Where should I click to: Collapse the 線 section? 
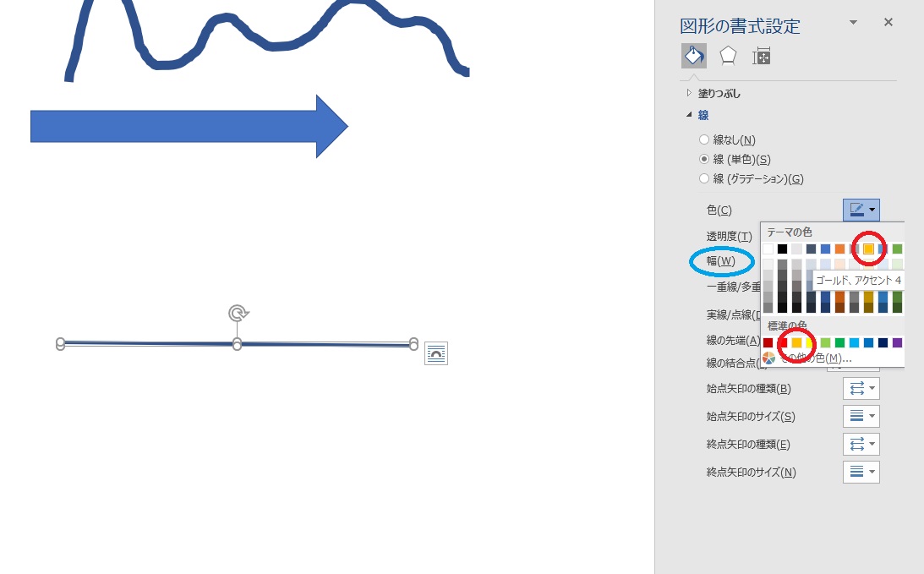tap(689, 114)
